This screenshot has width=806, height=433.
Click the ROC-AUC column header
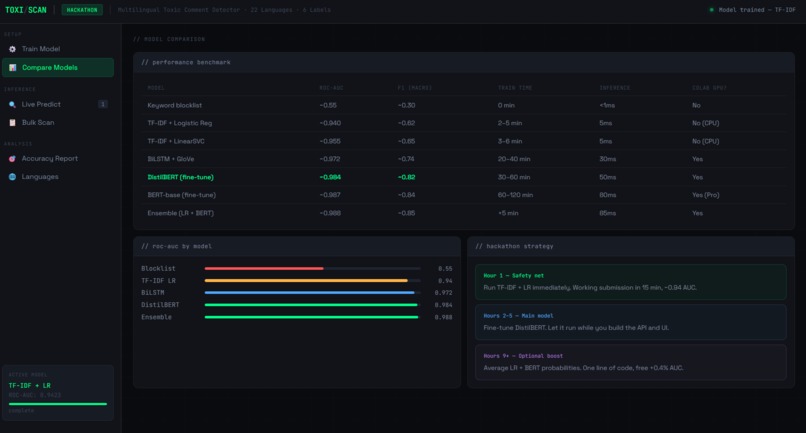[331, 88]
